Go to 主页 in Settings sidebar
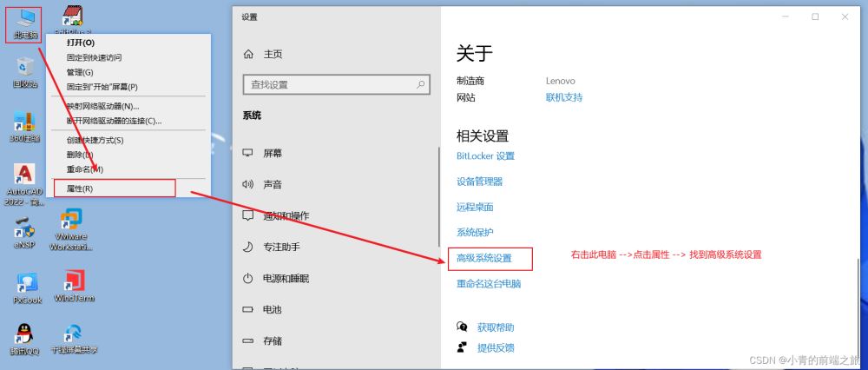The image size is (868, 370). coord(273,54)
